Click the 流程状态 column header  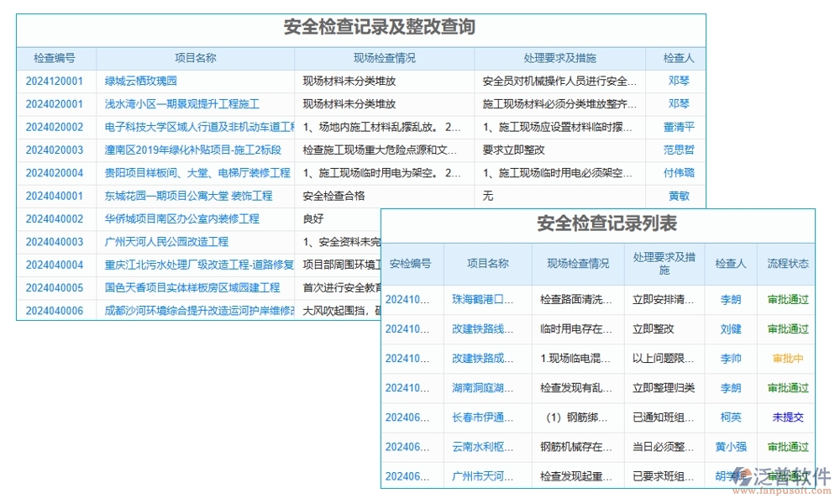click(786, 263)
